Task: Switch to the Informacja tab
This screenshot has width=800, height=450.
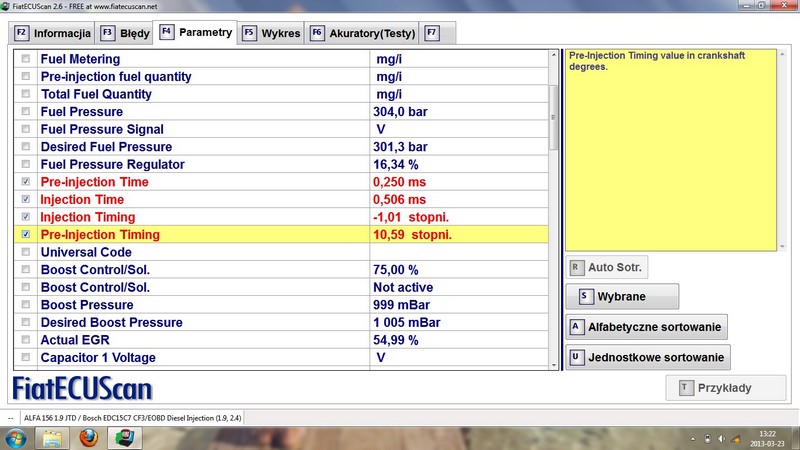Action: pos(53,33)
